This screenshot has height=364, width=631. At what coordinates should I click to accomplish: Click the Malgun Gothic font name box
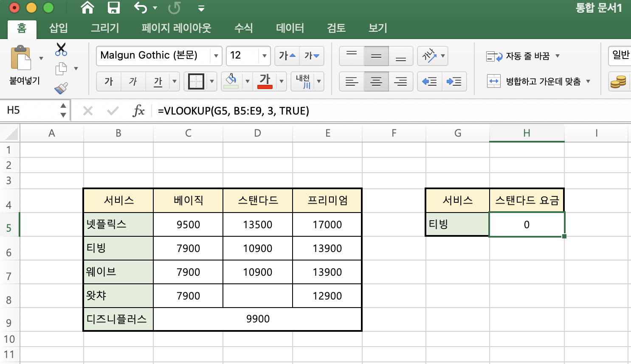(154, 56)
